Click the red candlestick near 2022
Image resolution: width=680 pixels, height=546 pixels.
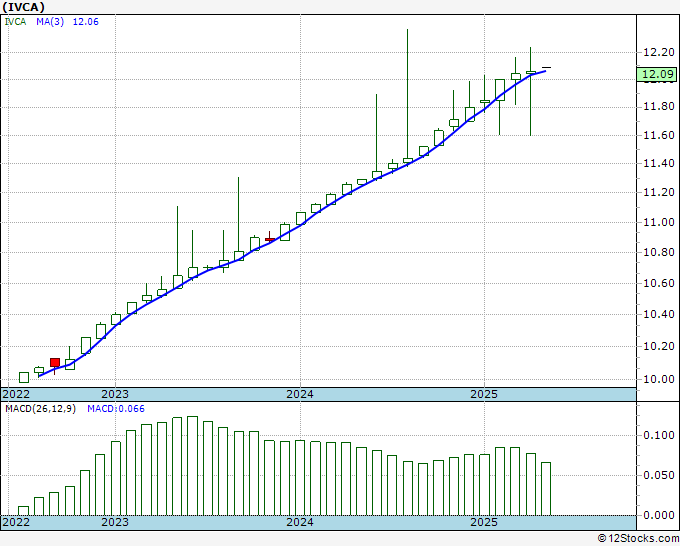pos(55,363)
